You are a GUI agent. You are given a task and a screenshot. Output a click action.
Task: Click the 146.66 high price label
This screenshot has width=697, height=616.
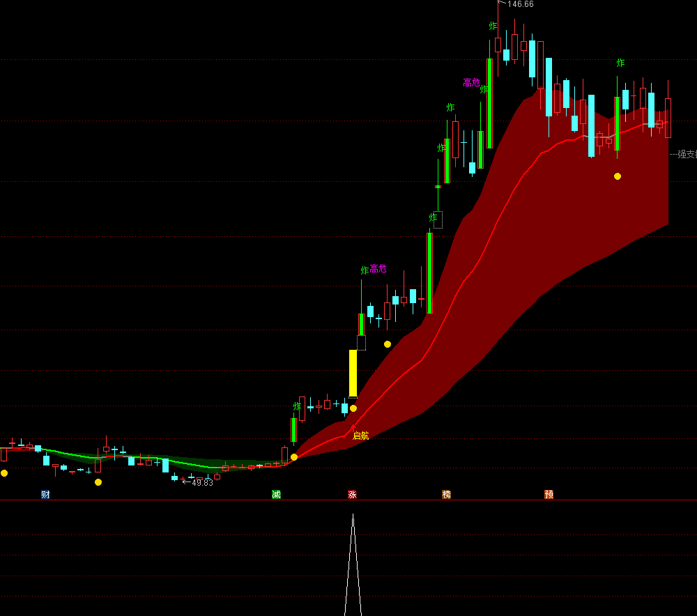tap(520, 4)
